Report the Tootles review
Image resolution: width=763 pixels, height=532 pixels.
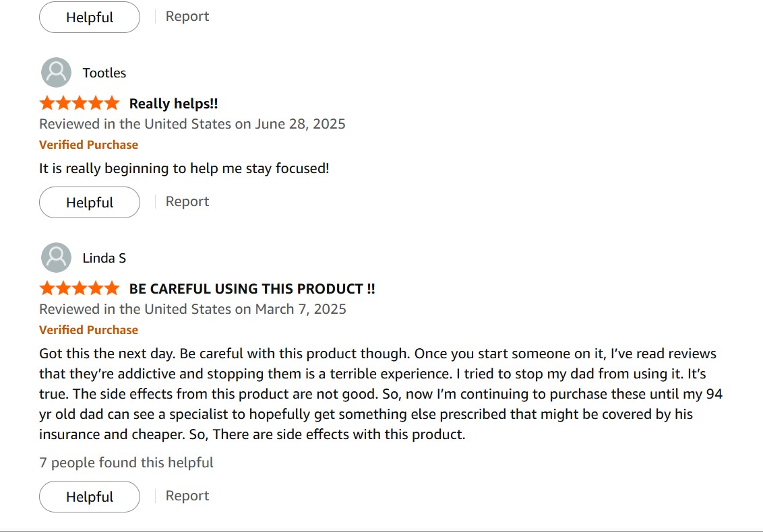point(187,201)
